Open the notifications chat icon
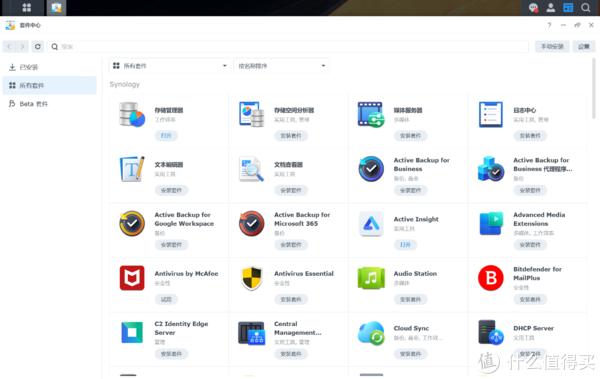 [533, 8]
